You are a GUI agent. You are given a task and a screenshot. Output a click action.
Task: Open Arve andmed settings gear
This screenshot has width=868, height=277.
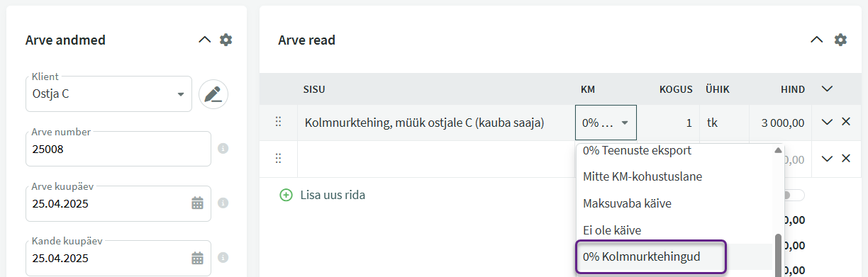(226, 40)
